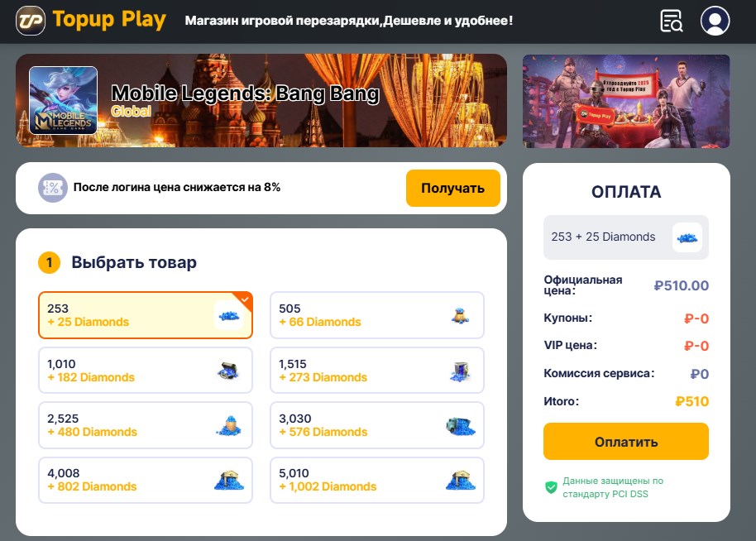Select the 5,010 + 1,002 Diamonds package
Image resolution: width=756 pixels, height=541 pixels.
pyautogui.click(x=377, y=480)
